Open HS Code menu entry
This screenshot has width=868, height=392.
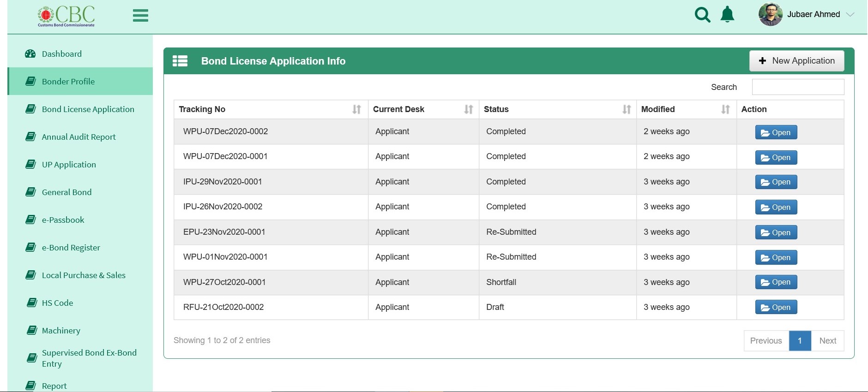tap(80, 303)
